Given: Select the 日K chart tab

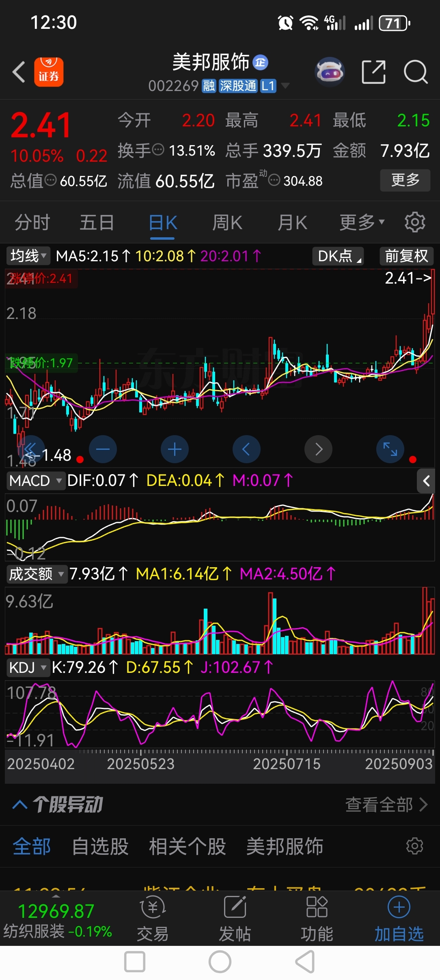Looking at the screenshot, I should (x=163, y=222).
